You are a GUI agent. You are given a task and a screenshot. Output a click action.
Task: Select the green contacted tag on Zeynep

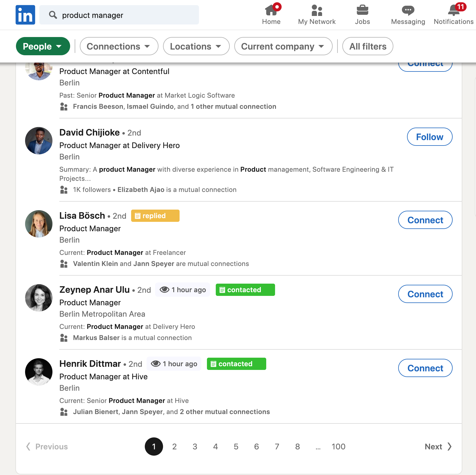245,290
